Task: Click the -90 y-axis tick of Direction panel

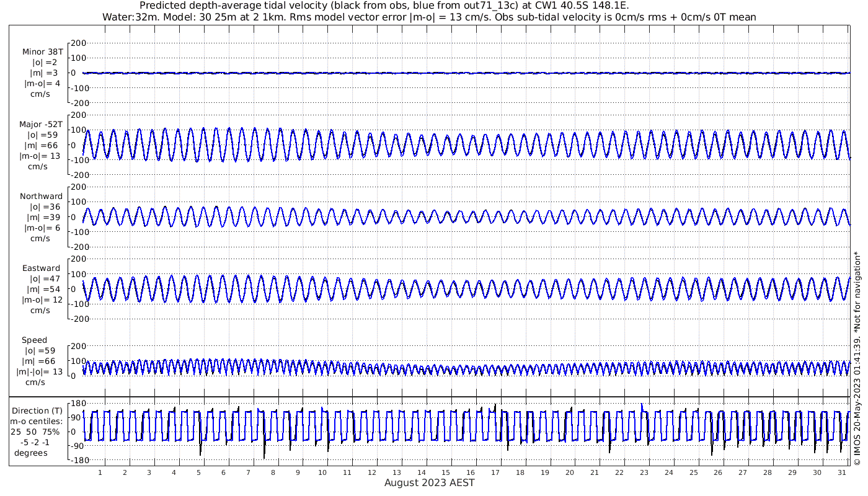Action: pyautogui.click(x=78, y=446)
